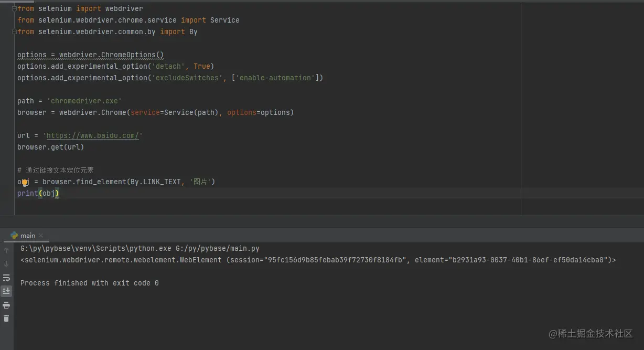Click the Python icon on main run tab
The image size is (644, 350).
coord(14,235)
